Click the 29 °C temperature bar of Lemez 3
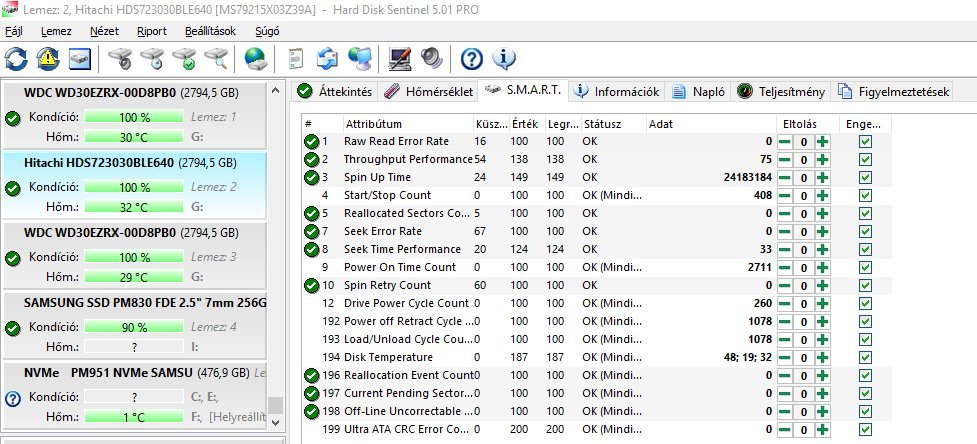Screen dimensions: 977x444 click(x=134, y=277)
